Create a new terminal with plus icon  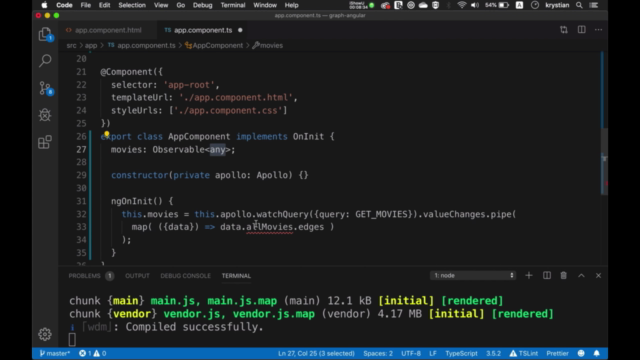pyautogui.click(x=529, y=276)
